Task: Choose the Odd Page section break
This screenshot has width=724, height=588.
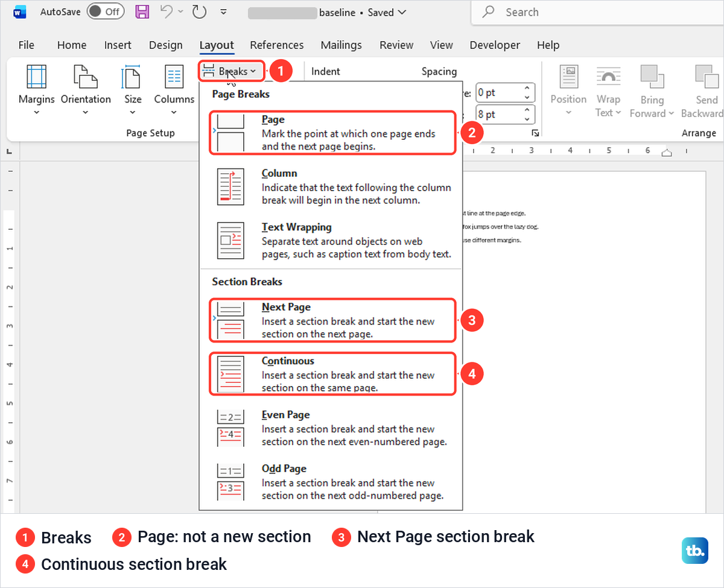Action: [332, 481]
